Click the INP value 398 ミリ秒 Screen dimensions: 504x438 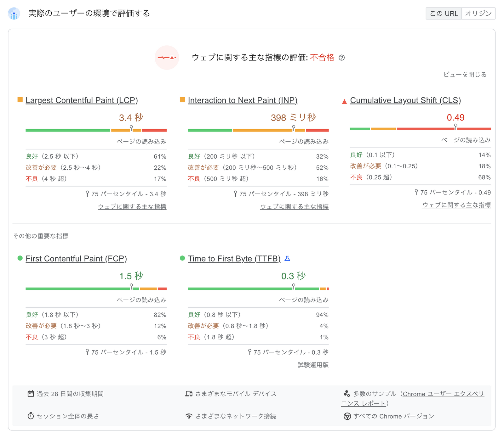point(293,118)
